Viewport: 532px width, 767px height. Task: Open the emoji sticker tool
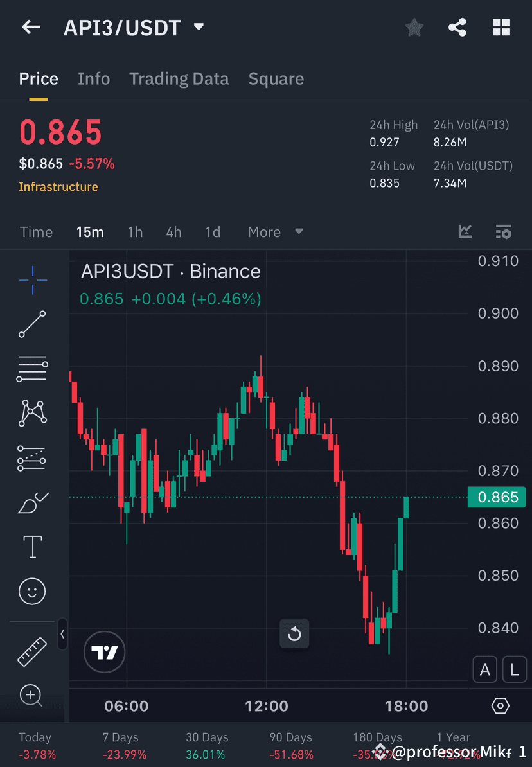click(x=32, y=591)
